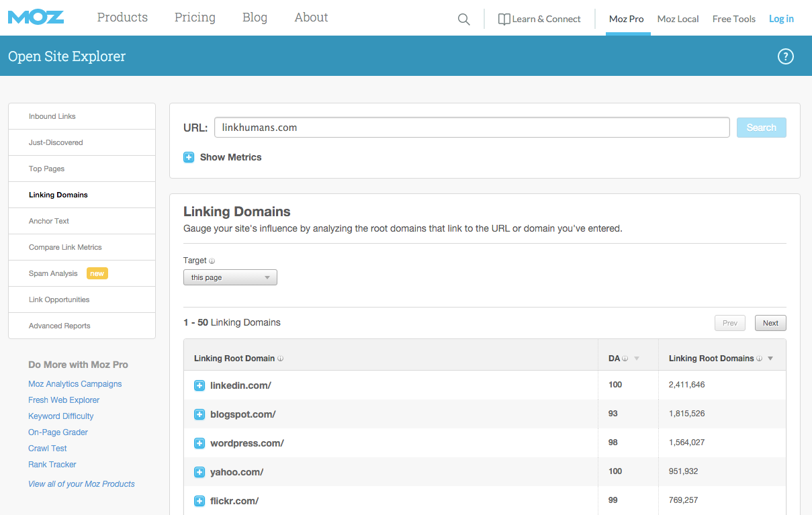Click the wordpress.com/ domain name
Image resolution: width=812 pixels, height=515 pixels.
pyautogui.click(x=247, y=443)
